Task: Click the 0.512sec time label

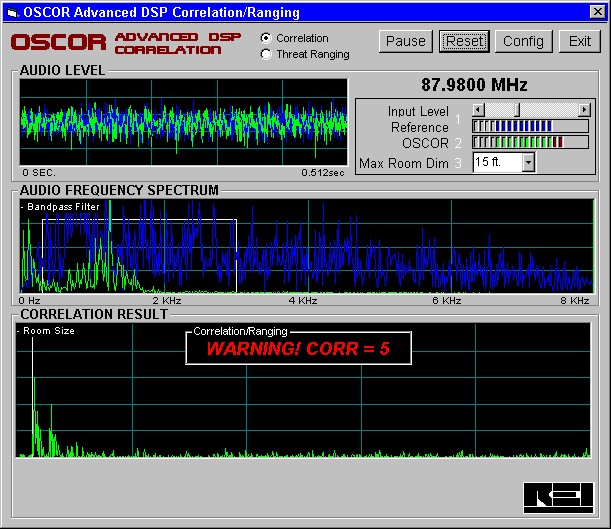Action: coord(323,173)
